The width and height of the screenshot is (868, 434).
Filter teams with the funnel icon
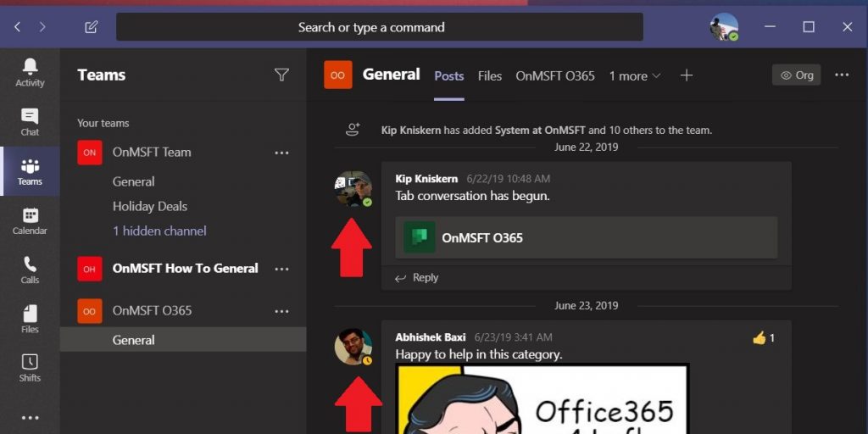pyautogui.click(x=281, y=75)
